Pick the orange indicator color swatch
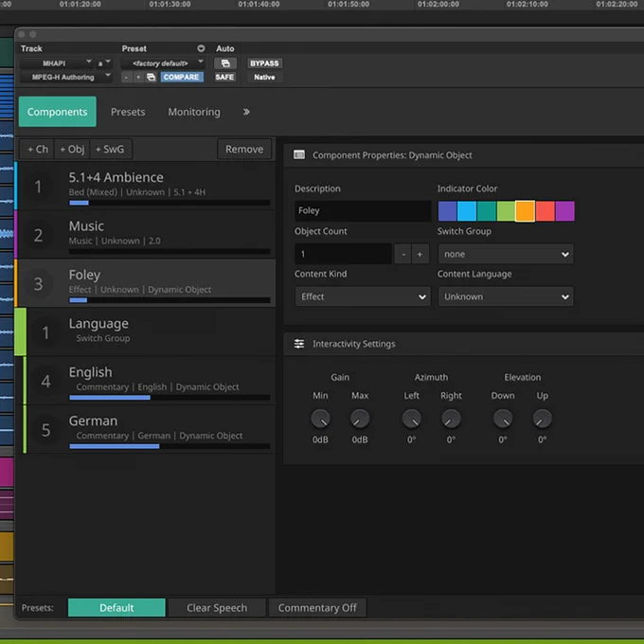644x644 pixels. (x=526, y=211)
